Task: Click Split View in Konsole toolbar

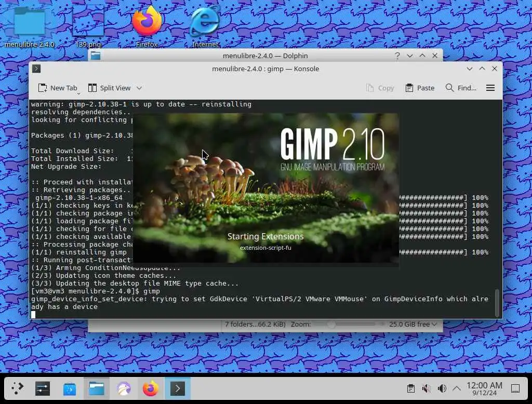Action: click(109, 88)
